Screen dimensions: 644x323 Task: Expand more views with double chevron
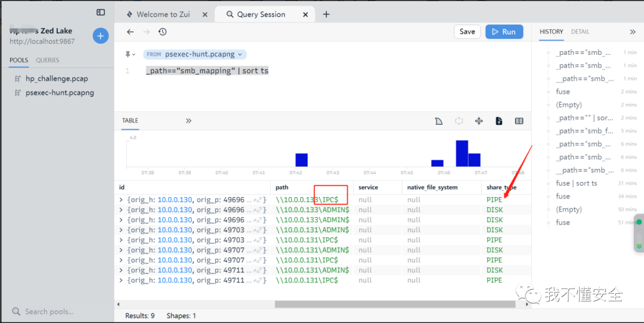[188, 121]
